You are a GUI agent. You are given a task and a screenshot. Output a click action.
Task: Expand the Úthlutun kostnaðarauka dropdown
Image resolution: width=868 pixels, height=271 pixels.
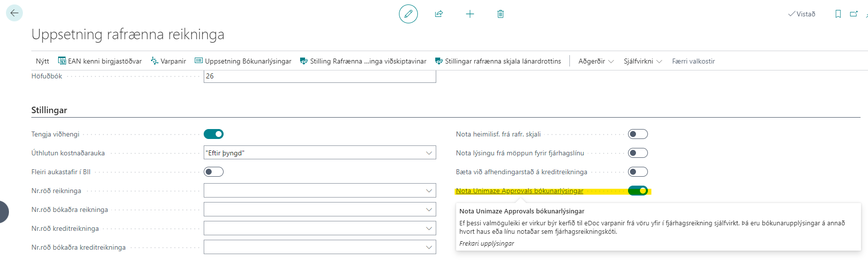(x=429, y=153)
